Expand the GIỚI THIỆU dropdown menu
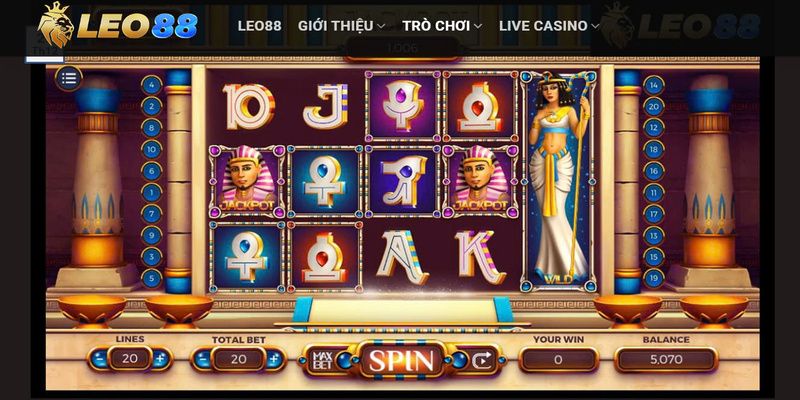 tap(341, 26)
